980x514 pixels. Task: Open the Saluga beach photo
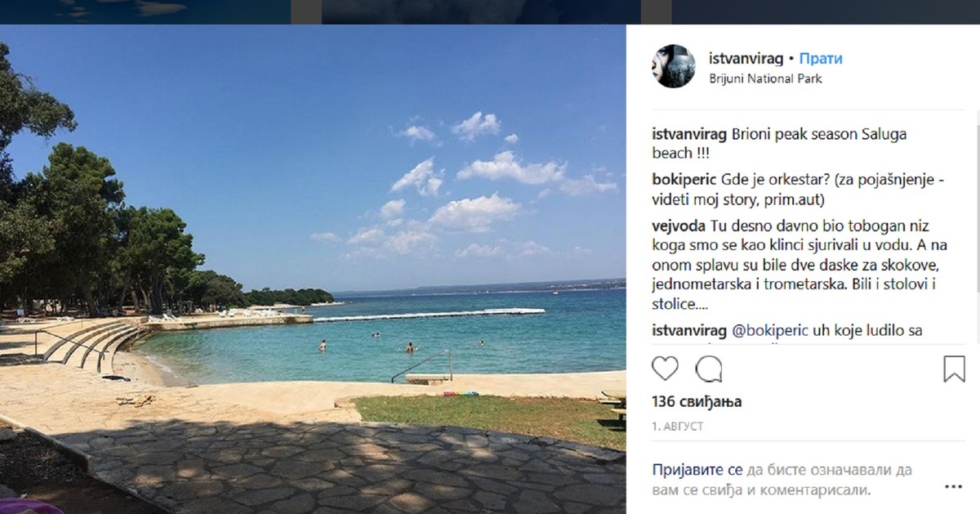point(313,269)
